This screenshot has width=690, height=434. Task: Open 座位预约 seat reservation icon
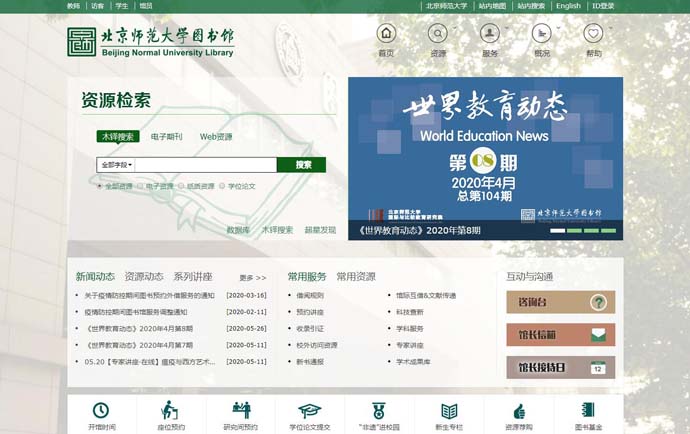(x=170, y=410)
